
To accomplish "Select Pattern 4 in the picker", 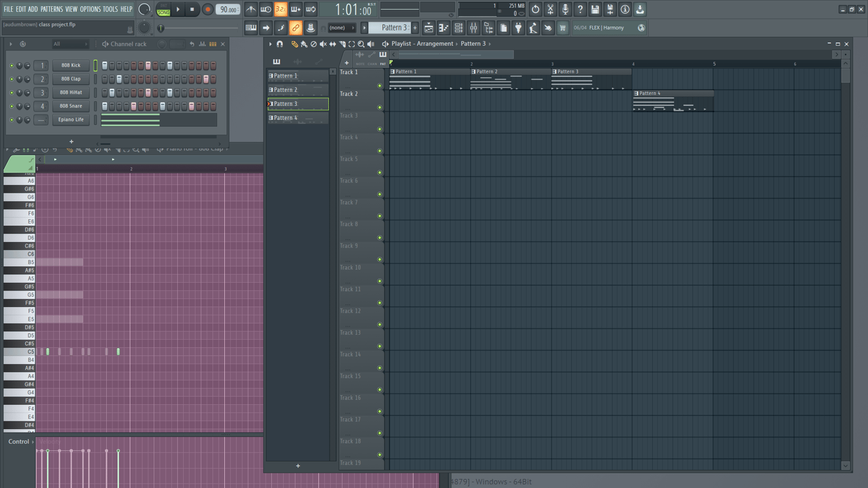I will 298,118.
